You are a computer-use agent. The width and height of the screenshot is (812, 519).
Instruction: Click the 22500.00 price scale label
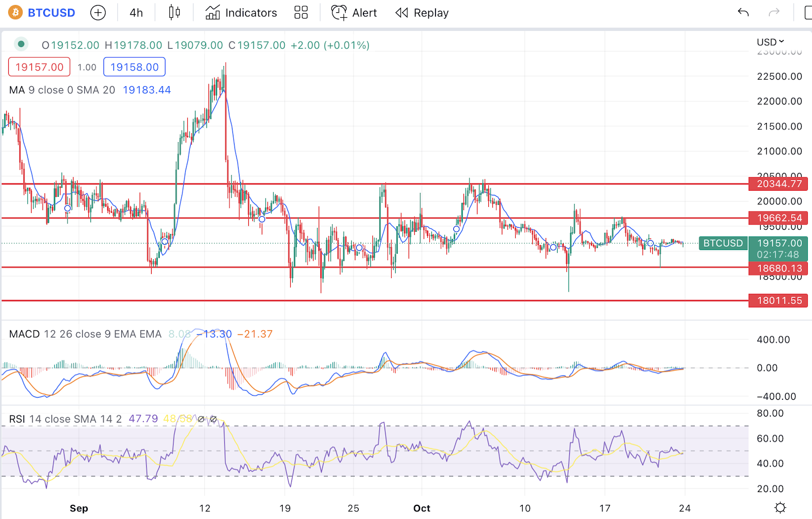point(780,77)
